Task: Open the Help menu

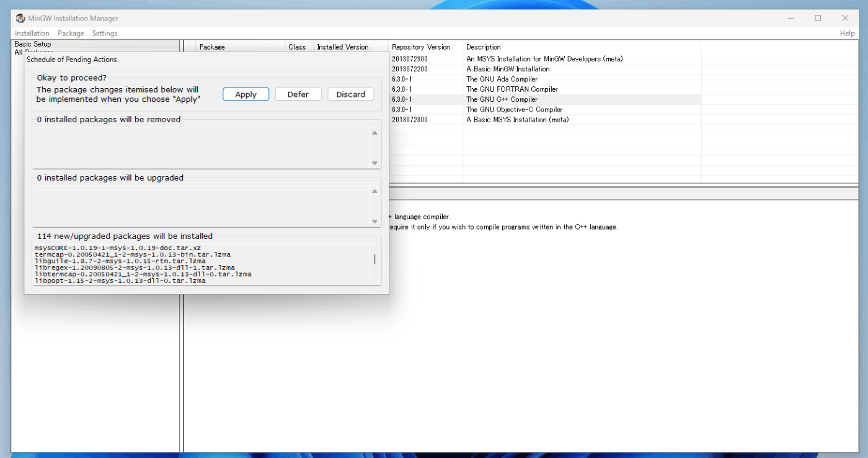Action: (x=847, y=34)
